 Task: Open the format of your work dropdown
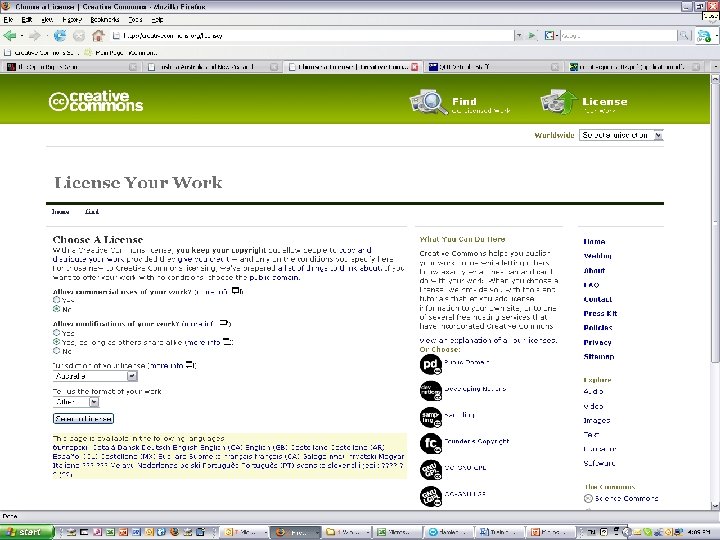click(76, 402)
